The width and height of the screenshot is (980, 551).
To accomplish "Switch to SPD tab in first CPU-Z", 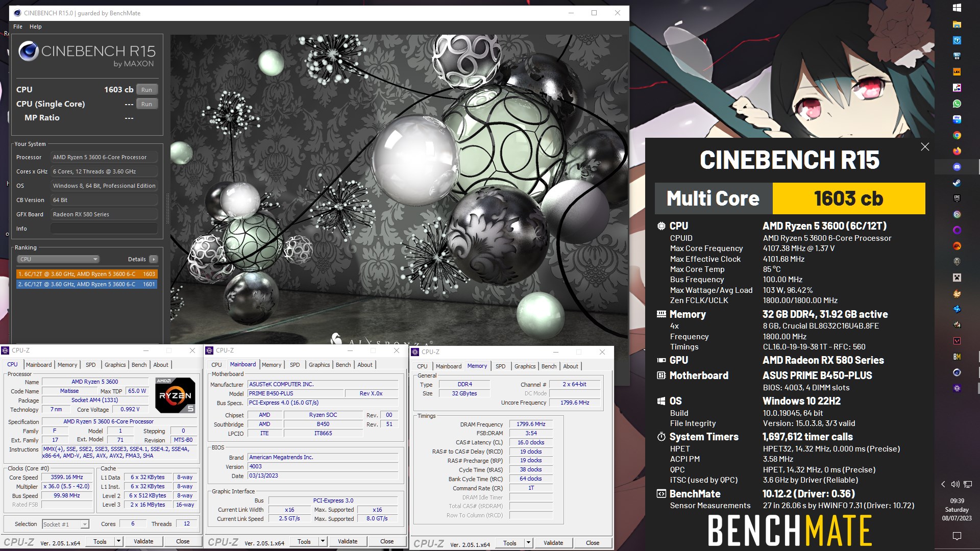I will (x=90, y=365).
